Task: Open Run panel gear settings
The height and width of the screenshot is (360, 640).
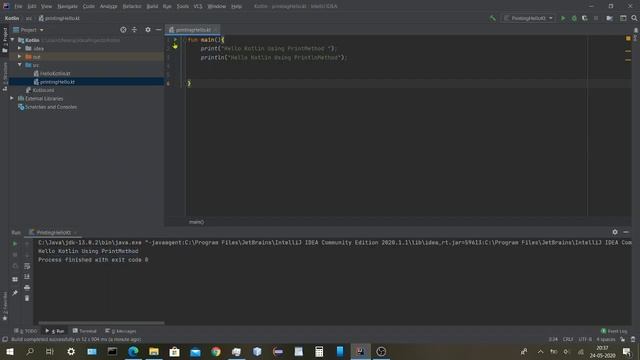Action: tap(615, 232)
